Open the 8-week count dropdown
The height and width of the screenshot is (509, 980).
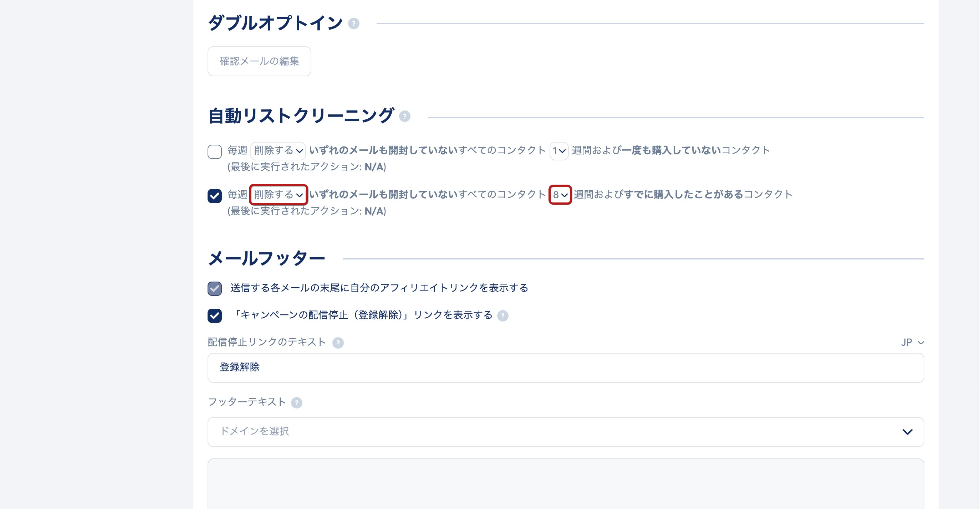pos(560,195)
